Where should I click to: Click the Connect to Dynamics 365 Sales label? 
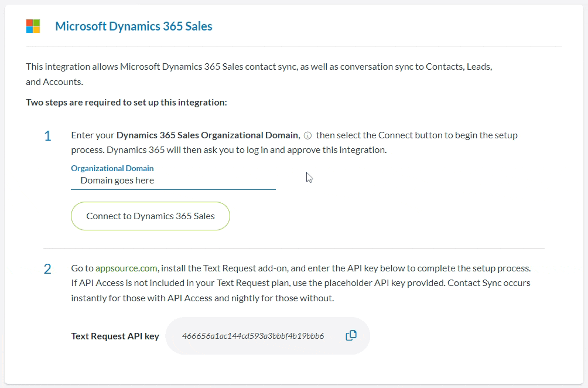(x=150, y=216)
